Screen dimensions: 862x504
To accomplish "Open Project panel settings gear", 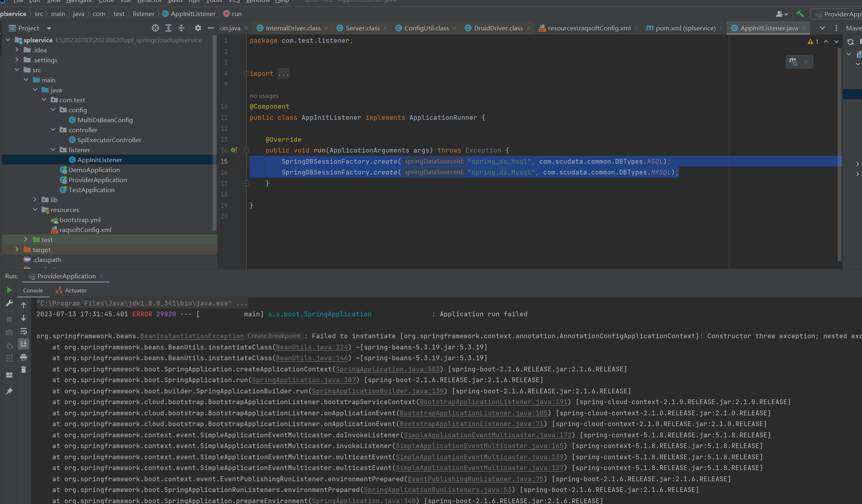I will 198,28.
